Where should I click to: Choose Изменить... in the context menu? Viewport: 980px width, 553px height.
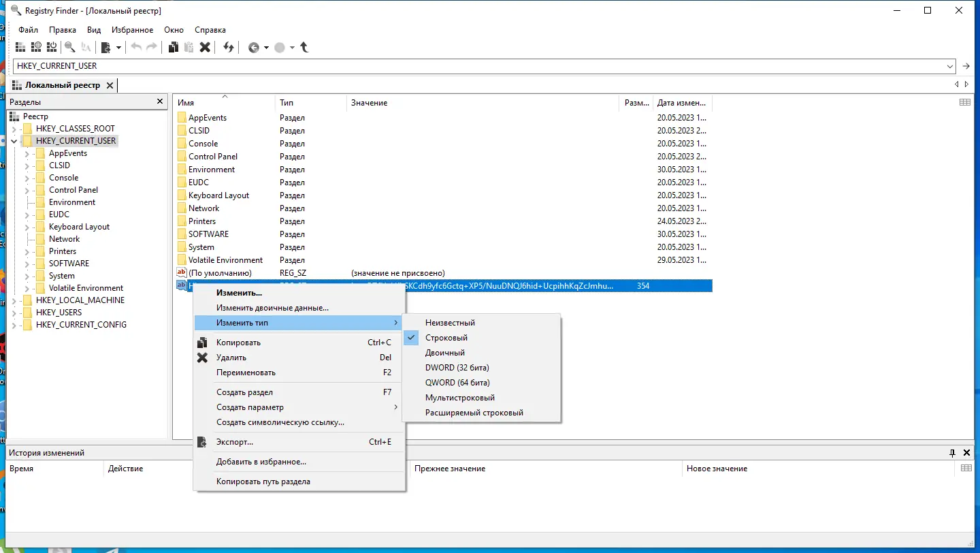299,293
